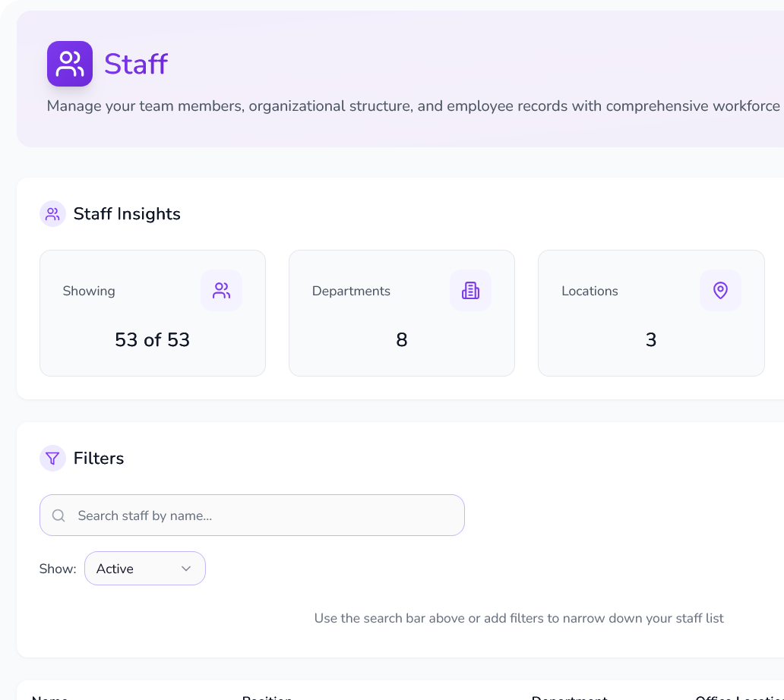Image resolution: width=784 pixels, height=700 pixels.
Task: Click the Filters funnel icon
Action: pos(52,458)
